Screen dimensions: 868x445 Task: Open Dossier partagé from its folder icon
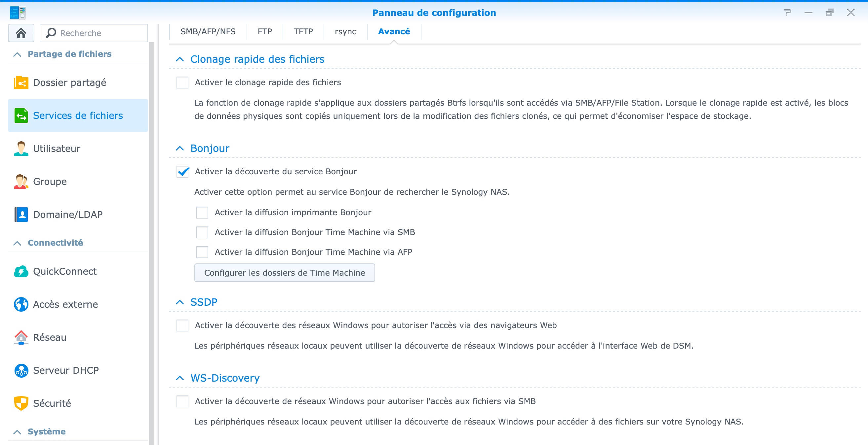21,83
